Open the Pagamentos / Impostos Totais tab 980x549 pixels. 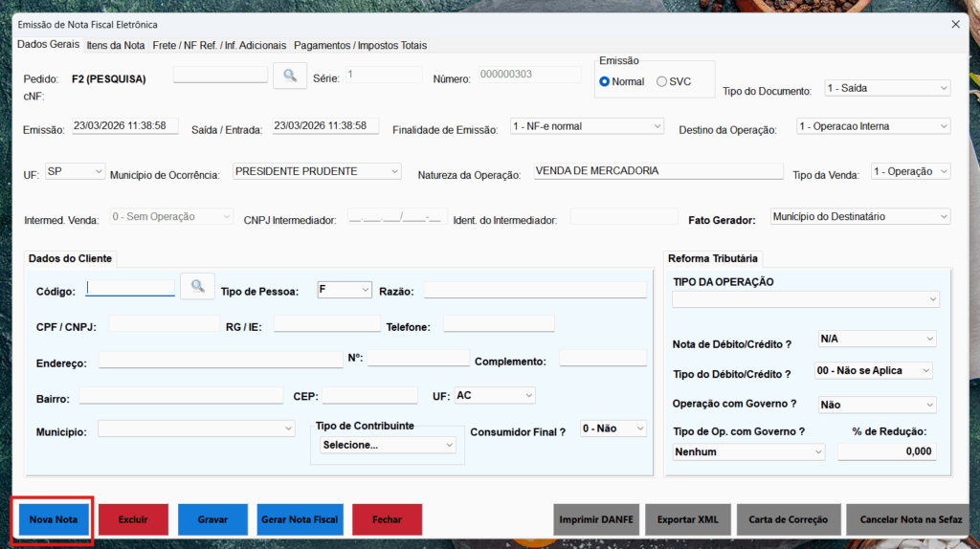360,45
